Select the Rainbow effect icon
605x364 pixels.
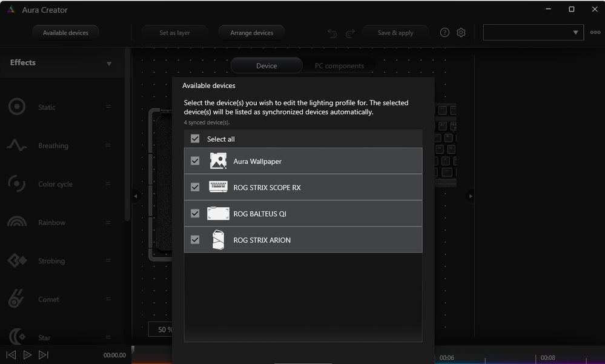click(17, 222)
